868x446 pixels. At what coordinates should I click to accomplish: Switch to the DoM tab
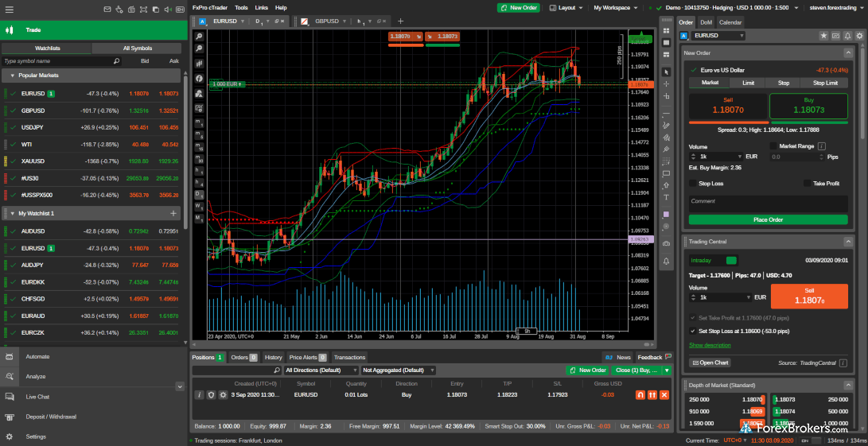pyautogui.click(x=706, y=22)
